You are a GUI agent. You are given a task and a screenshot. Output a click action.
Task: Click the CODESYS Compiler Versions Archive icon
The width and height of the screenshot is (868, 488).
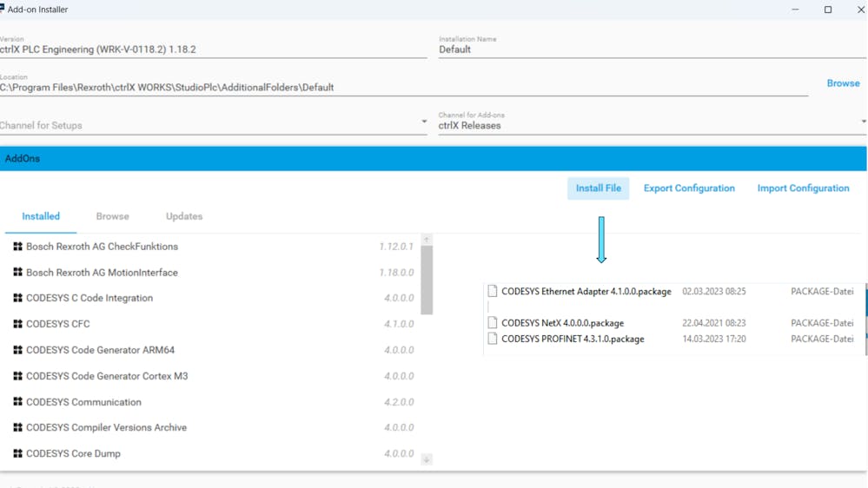pyautogui.click(x=17, y=428)
